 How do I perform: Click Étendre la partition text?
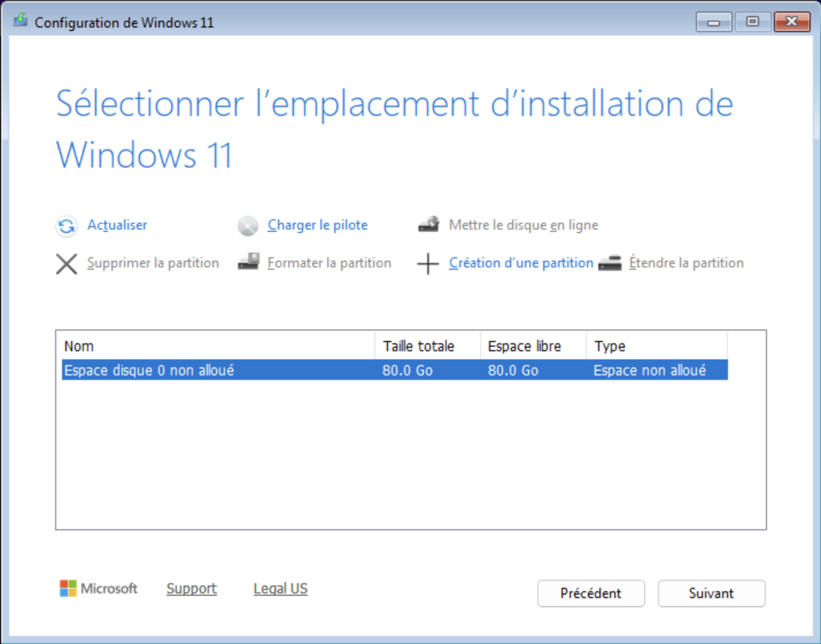(x=686, y=263)
